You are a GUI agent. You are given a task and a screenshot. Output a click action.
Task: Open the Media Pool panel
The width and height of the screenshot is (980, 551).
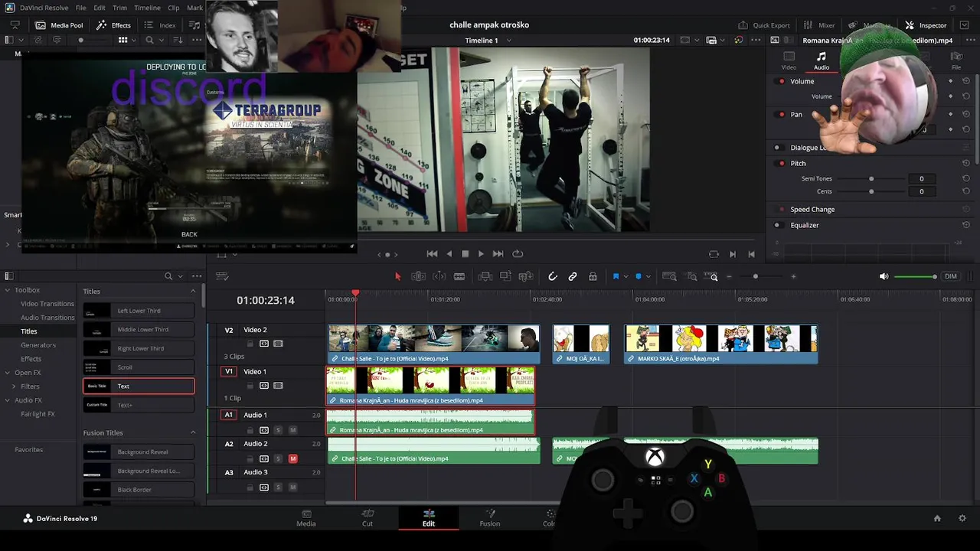pos(59,25)
